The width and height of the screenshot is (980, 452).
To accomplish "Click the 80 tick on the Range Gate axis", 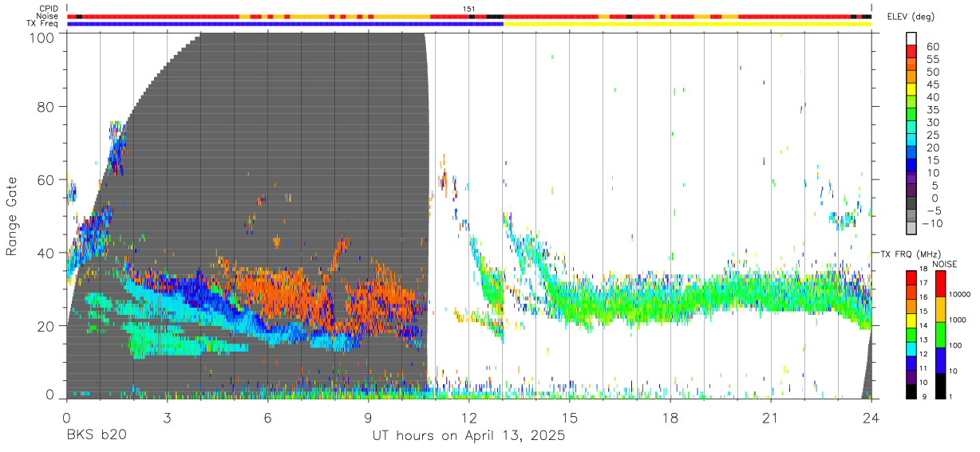I will pos(47,107).
